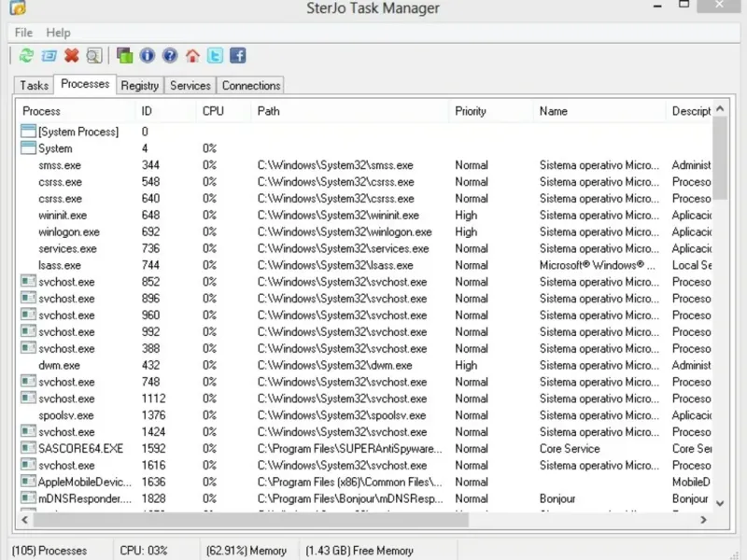Open the Facebook toolbar icon
The width and height of the screenshot is (747, 560).
[238, 56]
